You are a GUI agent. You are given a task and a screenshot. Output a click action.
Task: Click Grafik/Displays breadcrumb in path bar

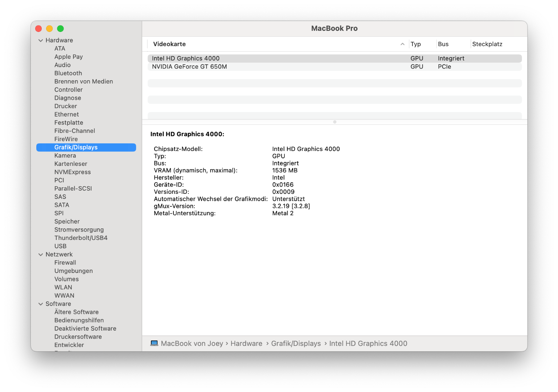click(x=296, y=343)
